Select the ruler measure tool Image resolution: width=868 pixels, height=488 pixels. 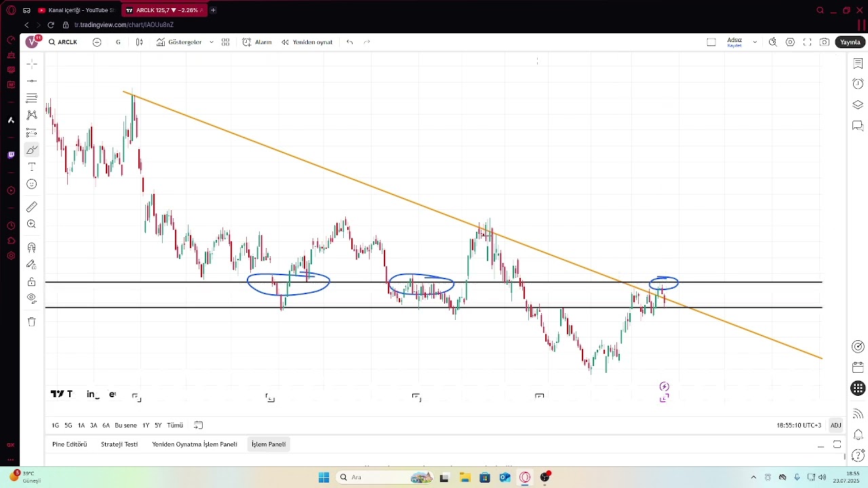32,207
